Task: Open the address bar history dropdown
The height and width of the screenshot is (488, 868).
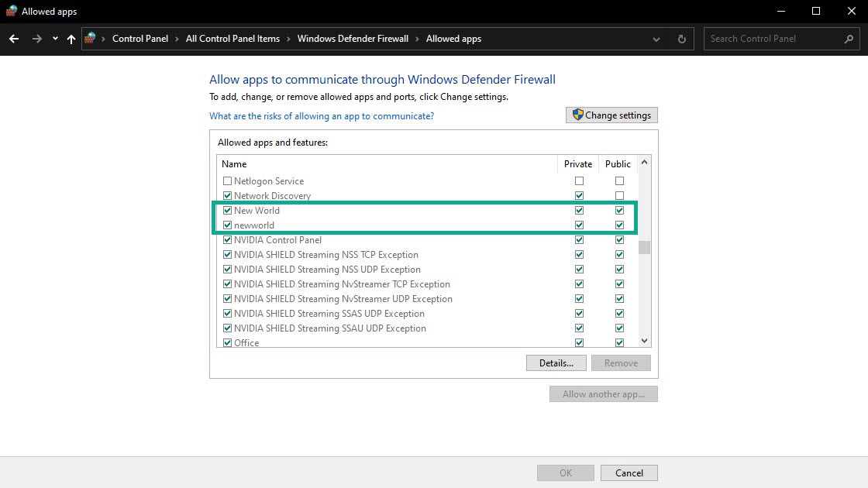Action: tap(656, 38)
